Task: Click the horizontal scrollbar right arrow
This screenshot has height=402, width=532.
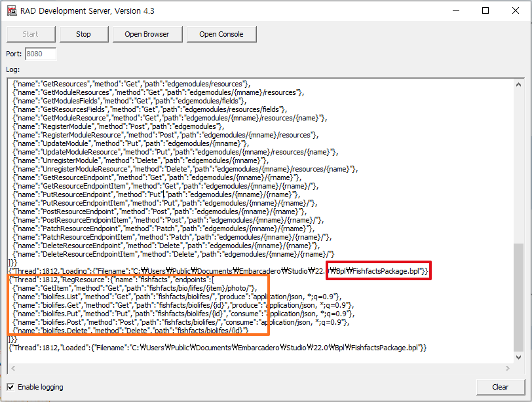Action: pyautogui.click(x=508, y=368)
